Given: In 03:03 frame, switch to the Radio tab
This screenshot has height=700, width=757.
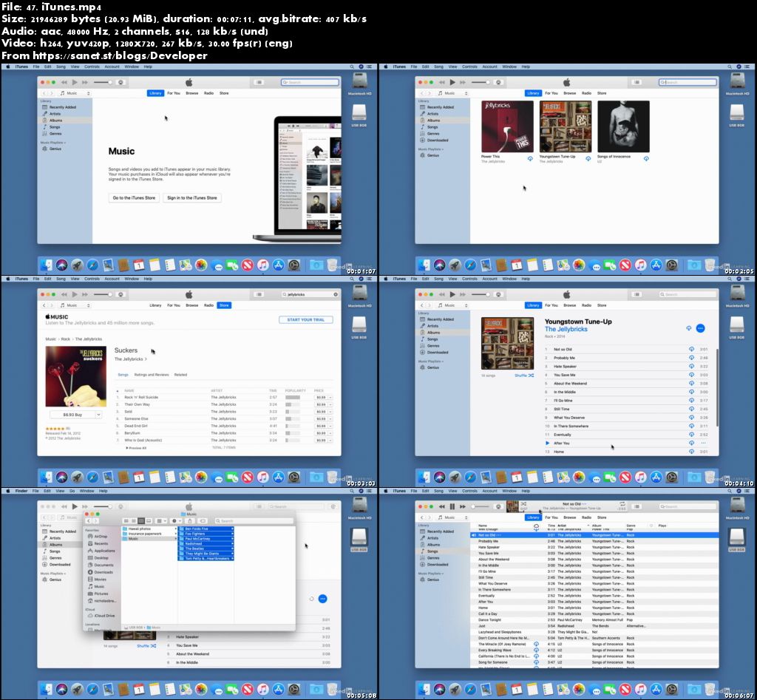Looking at the screenshot, I should coord(208,305).
